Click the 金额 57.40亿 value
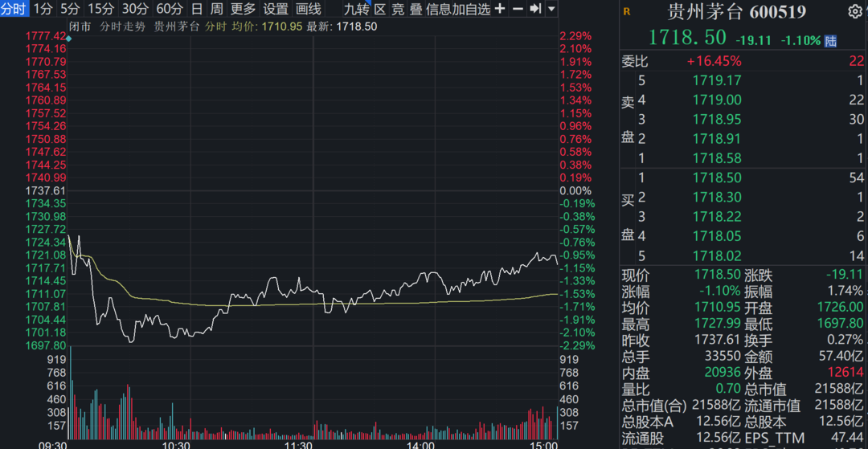Image resolution: width=868 pixels, height=449 pixels. pos(841,357)
